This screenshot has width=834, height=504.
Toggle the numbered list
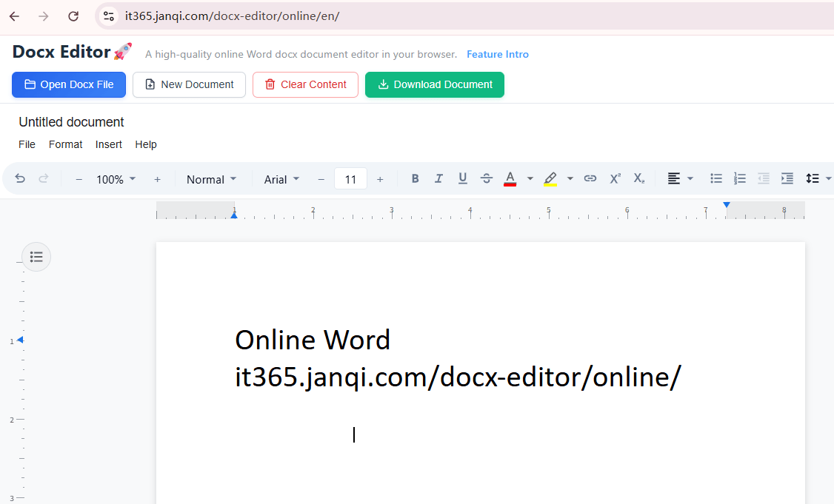click(740, 178)
